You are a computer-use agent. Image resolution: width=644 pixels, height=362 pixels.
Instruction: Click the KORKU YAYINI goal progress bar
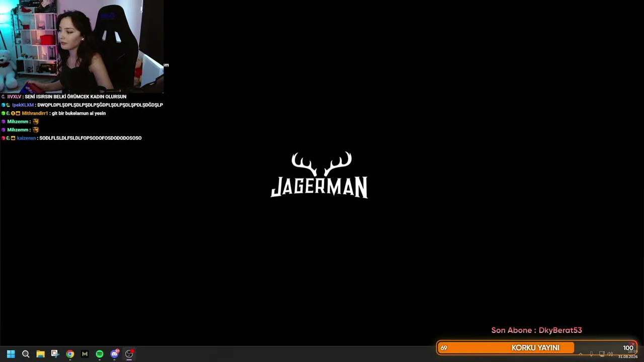[537, 347]
